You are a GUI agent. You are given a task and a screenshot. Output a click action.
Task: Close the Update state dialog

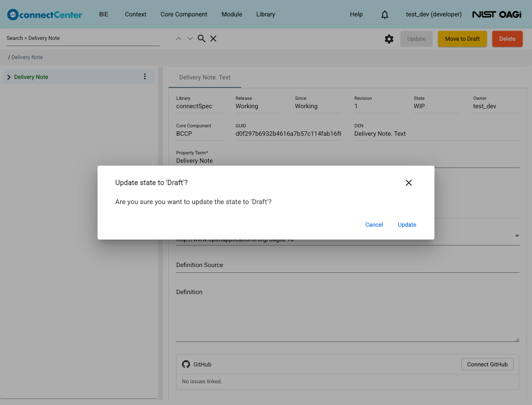(409, 183)
